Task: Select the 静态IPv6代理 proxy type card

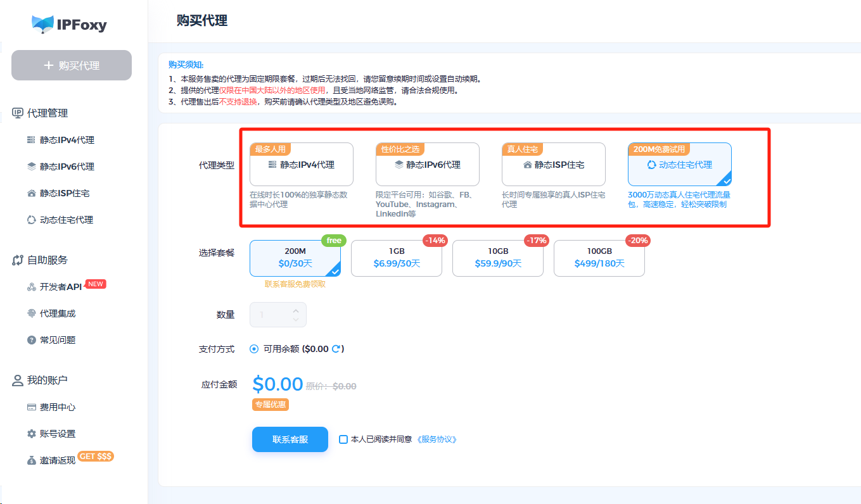Action: (x=428, y=164)
